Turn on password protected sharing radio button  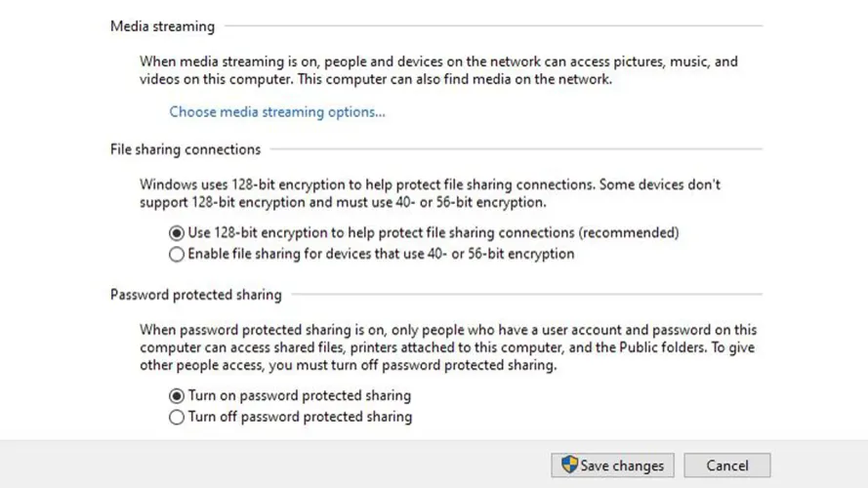click(x=176, y=396)
